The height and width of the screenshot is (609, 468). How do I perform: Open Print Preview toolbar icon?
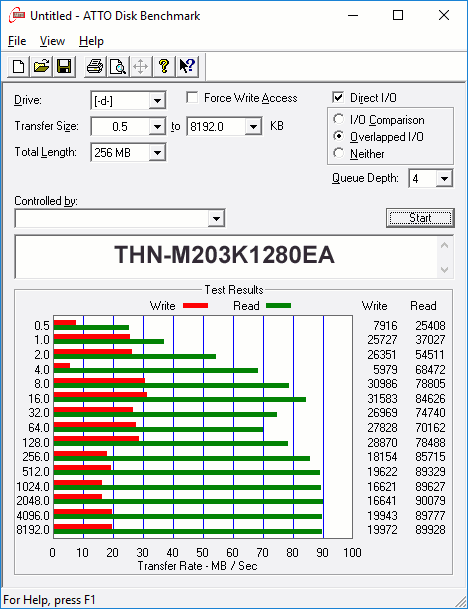click(x=118, y=66)
